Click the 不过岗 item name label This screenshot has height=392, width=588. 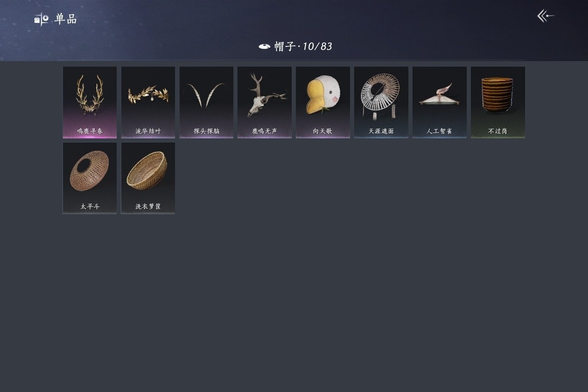pyautogui.click(x=498, y=131)
